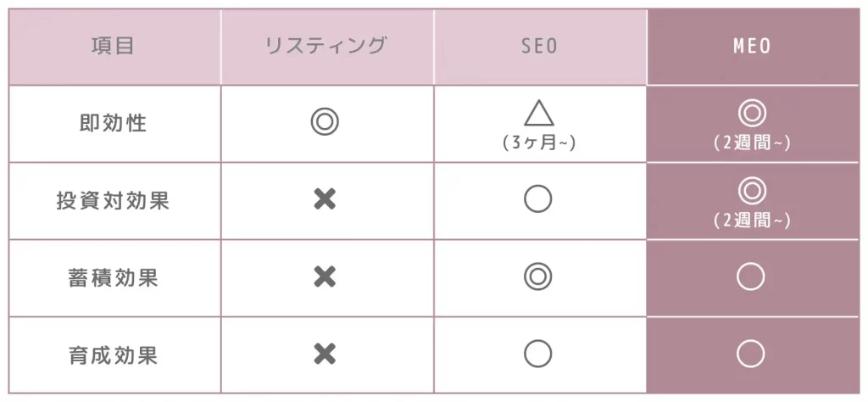
Task: Select the 項目 column header
Action: [x=114, y=47]
